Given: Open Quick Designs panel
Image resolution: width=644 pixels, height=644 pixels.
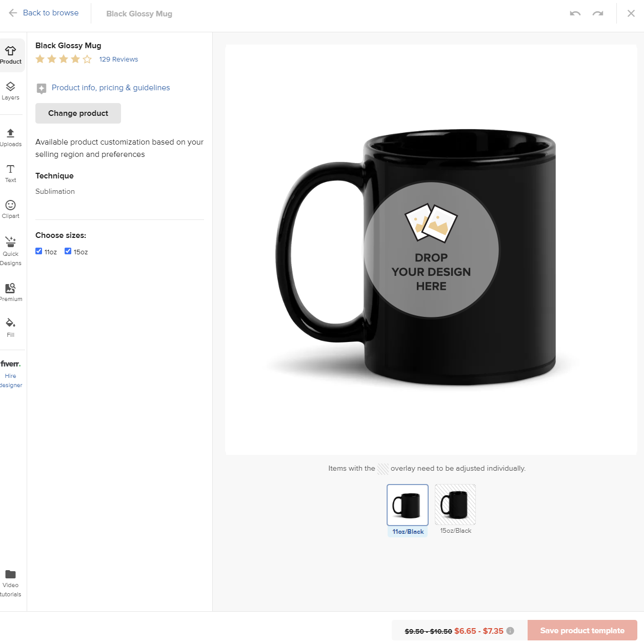Looking at the screenshot, I should pos(11,251).
